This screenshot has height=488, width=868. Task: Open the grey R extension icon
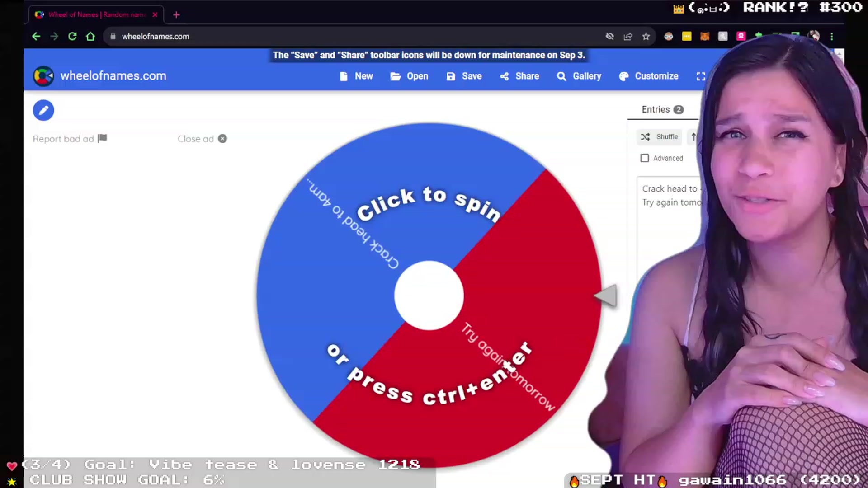pyautogui.click(x=722, y=36)
